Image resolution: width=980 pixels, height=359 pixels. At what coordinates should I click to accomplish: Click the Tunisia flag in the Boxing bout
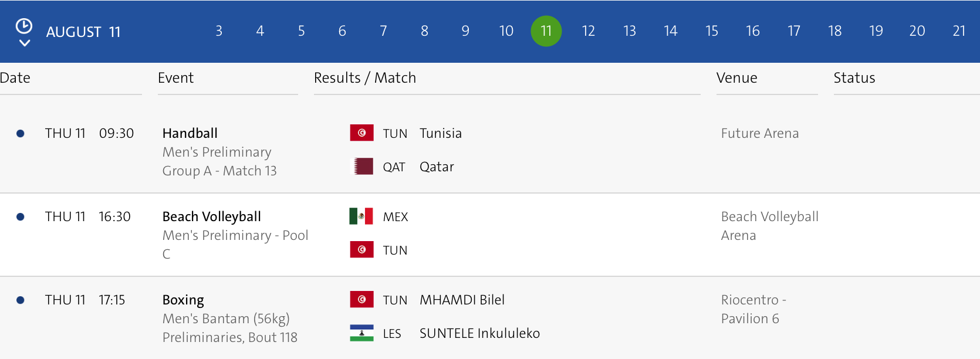pyautogui.click(x=361, y=300)
